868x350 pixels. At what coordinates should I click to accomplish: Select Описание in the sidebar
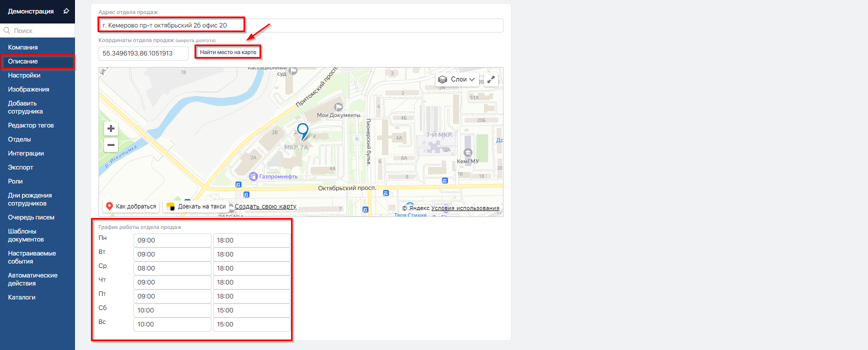click(23, 61)
